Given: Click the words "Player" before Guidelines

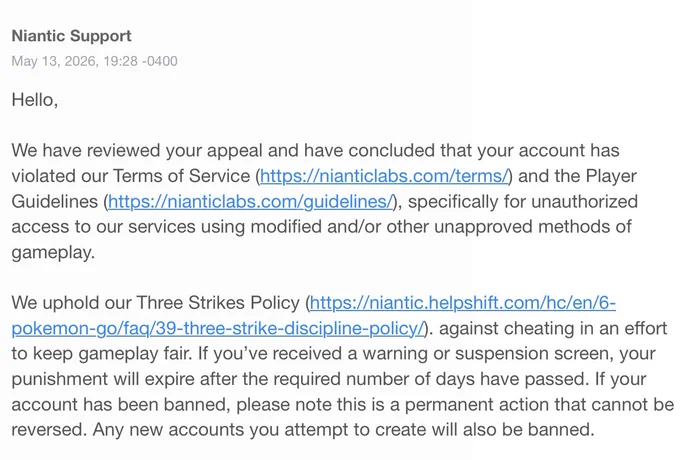Looking at the screenshot, I should [x=611, y=176].
